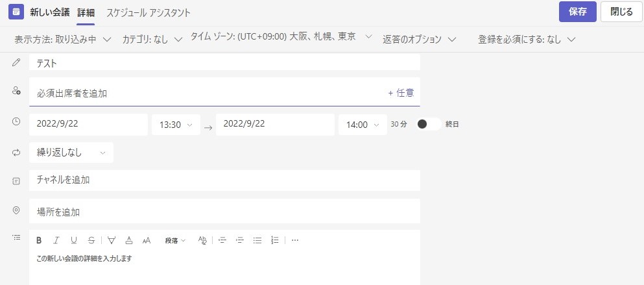Click the 保存 save button
This screenshot has width=644, height=285.
click(x=577, y=12)
